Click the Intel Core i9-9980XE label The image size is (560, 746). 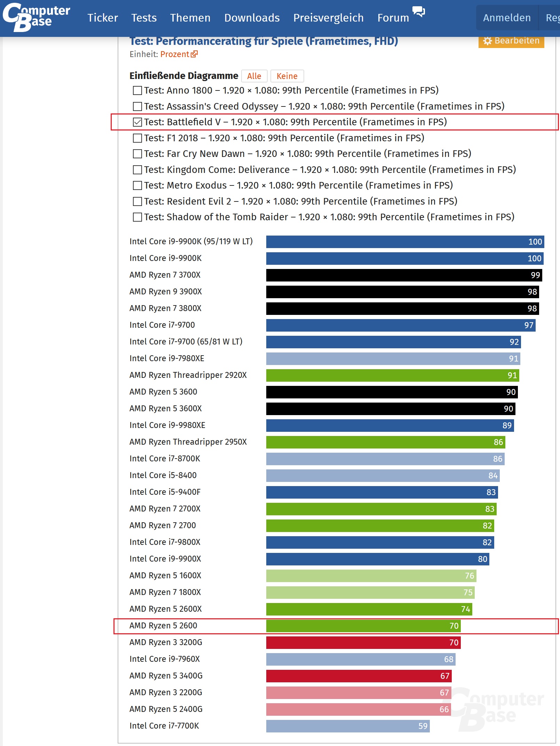point(167,425)
